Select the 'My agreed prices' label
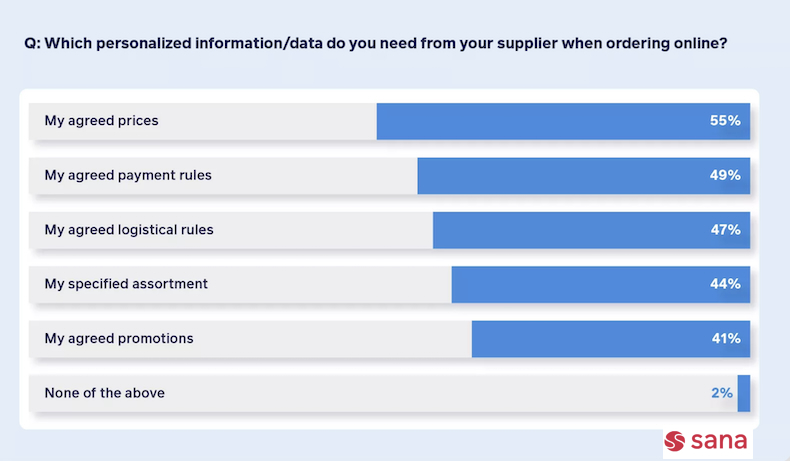Viewport: 790px width, 461px height. pos(101,121)
